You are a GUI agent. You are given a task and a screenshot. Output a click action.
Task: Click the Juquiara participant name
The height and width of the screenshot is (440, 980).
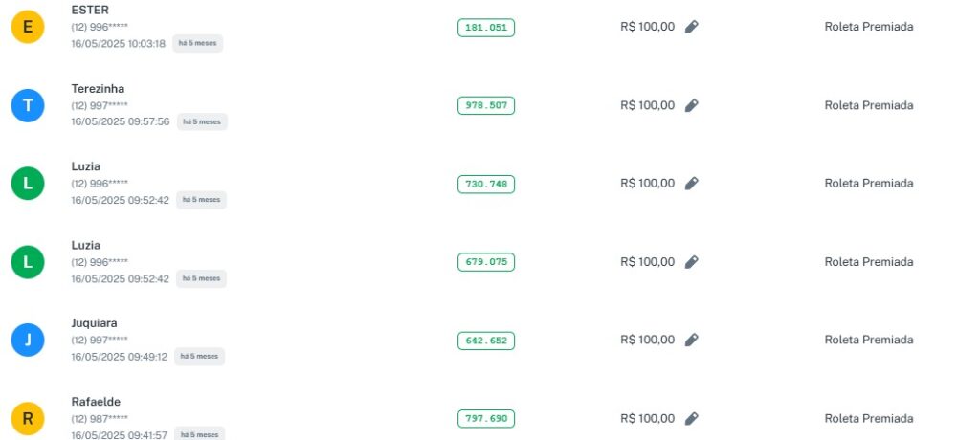coord(94,323)
